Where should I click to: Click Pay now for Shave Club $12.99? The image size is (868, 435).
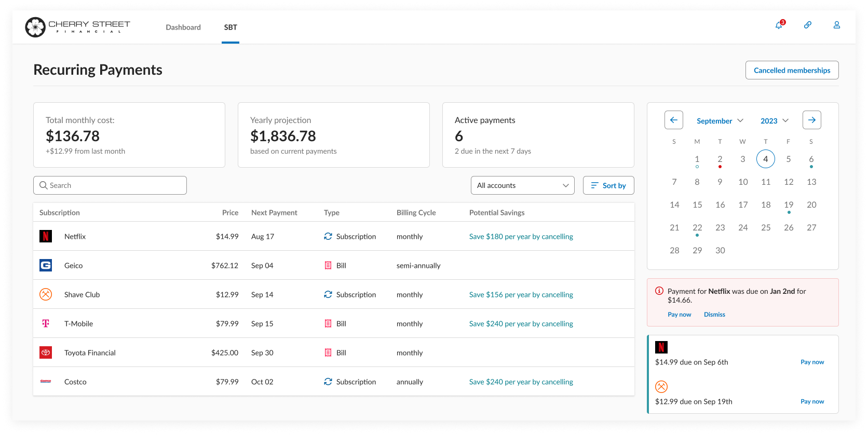pyautogui.click(x=812, y=401)
